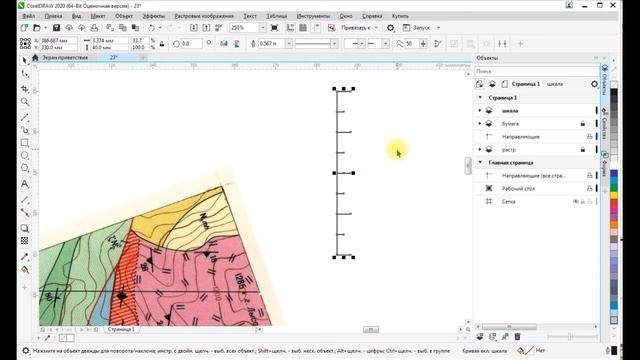640x360 pixels.
Task: Click the Open folder icon
Action: pos(37,28)
